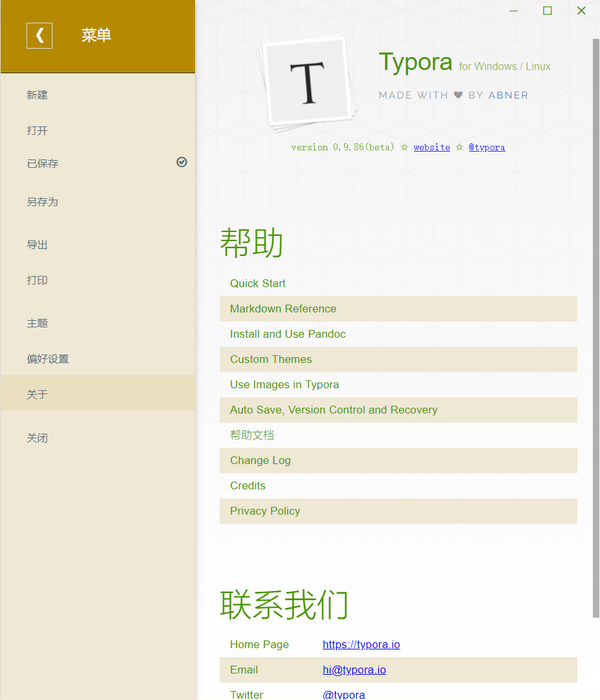Click the 帮助 heading

click(252, 243)
